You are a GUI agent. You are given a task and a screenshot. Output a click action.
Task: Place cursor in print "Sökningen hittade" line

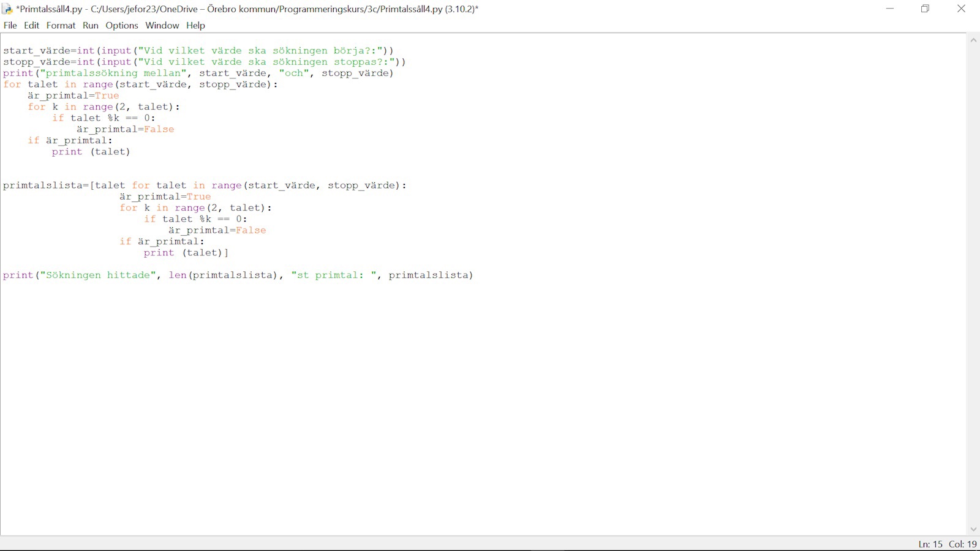point(238,275)
